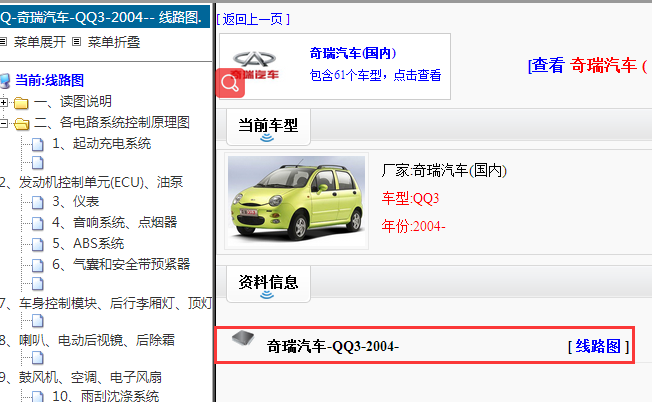Click the green QQ3 car photo
The height and width of the screenshot is (402, 652).
(x=296, y=201)
